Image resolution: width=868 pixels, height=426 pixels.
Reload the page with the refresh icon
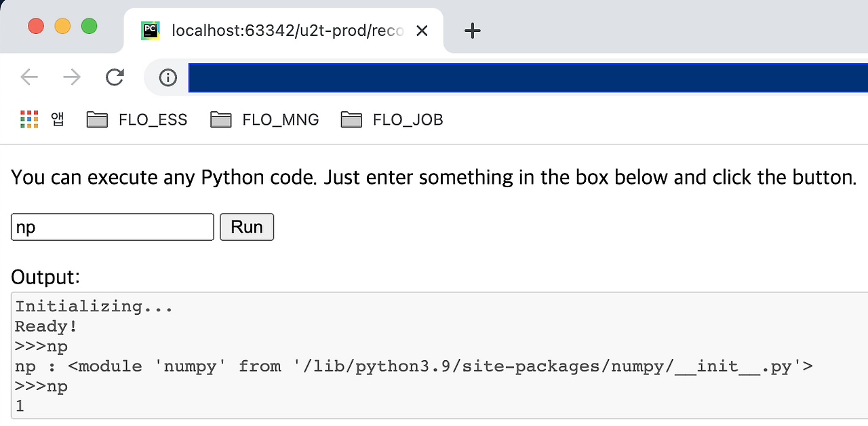pos(115,77)
